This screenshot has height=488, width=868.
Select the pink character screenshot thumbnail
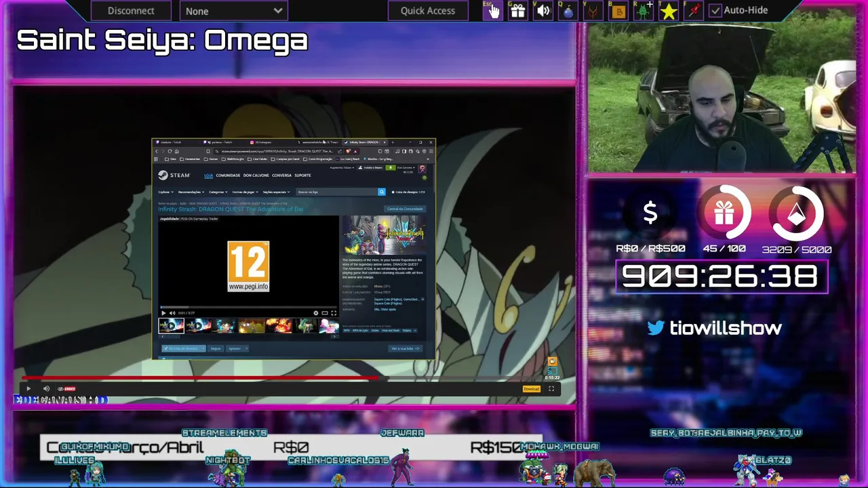(329, 326)
